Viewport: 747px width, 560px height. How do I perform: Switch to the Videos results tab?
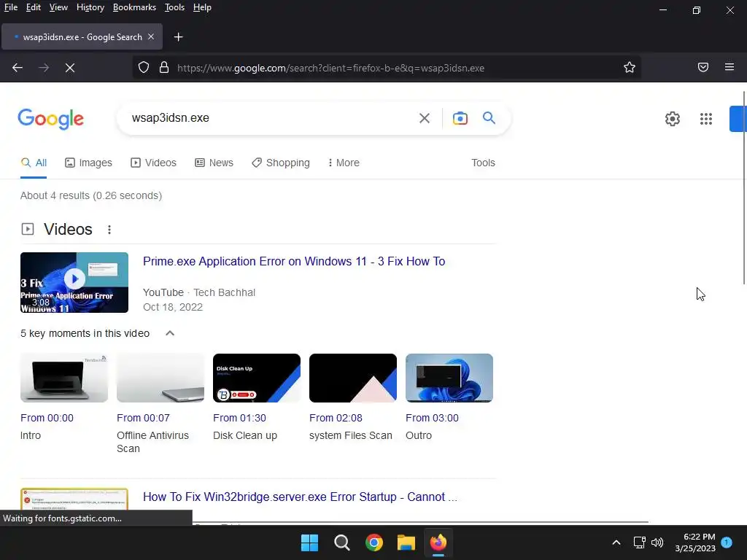click(153, 163)
